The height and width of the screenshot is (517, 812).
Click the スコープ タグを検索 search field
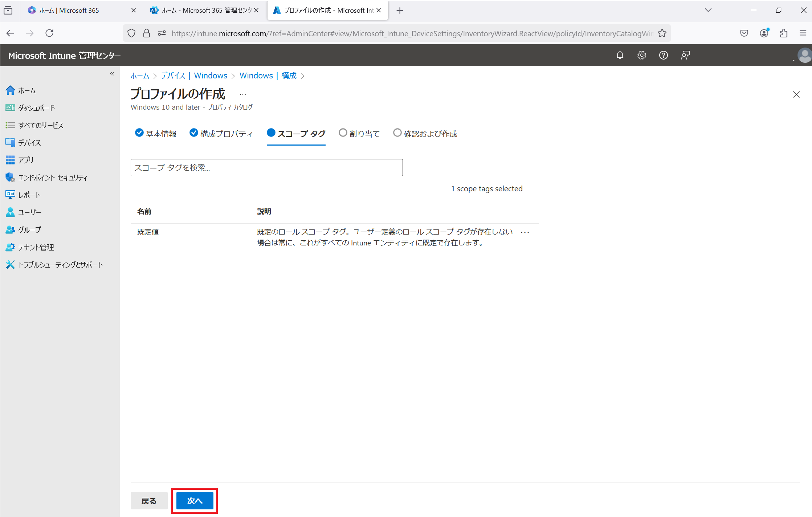tap(266, 167)
